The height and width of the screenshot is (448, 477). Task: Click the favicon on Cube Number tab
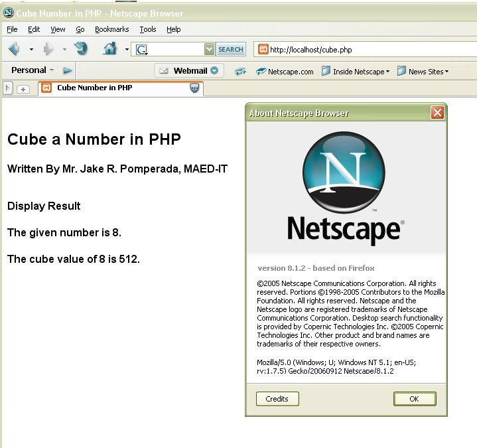[x=46, y=88]
